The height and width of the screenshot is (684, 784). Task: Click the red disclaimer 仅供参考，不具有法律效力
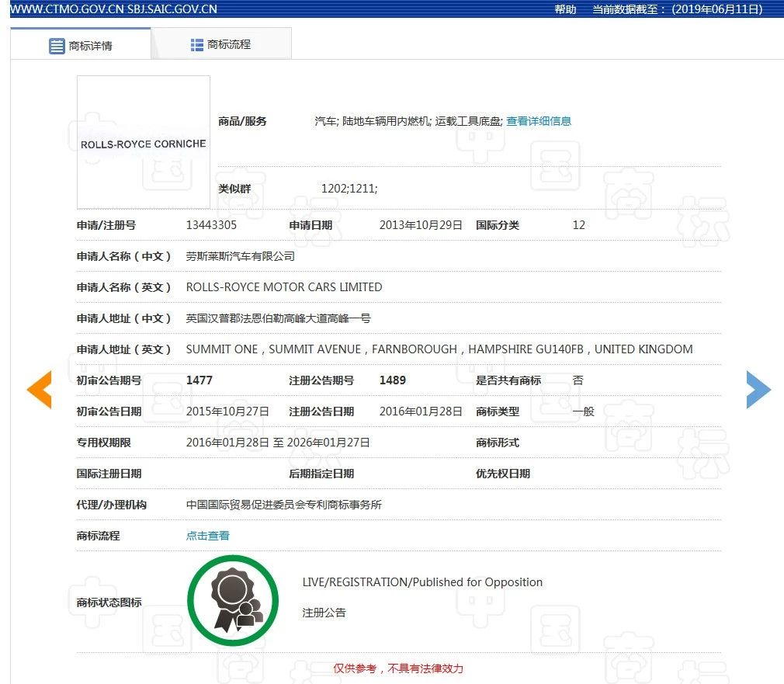point(398,668)
